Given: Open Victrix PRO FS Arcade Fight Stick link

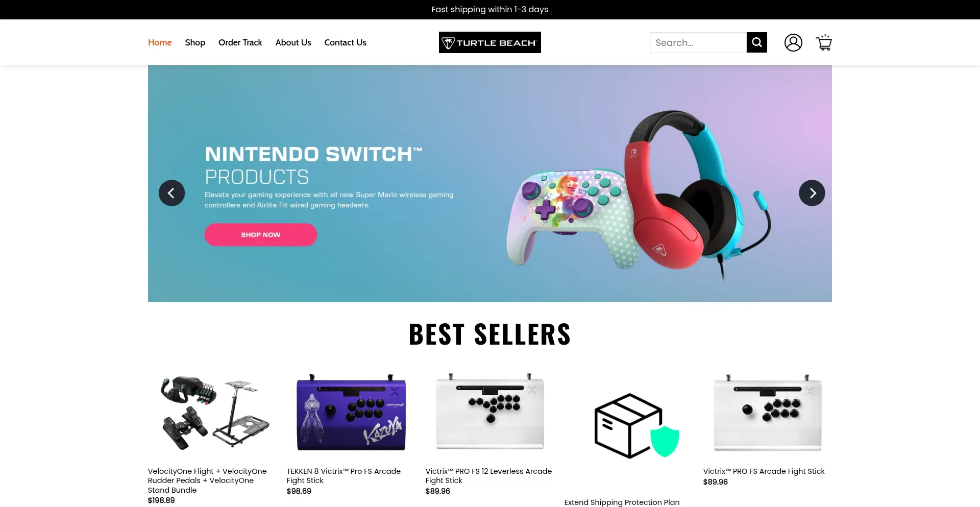Looking at the screenshot, I should [764, 471].
